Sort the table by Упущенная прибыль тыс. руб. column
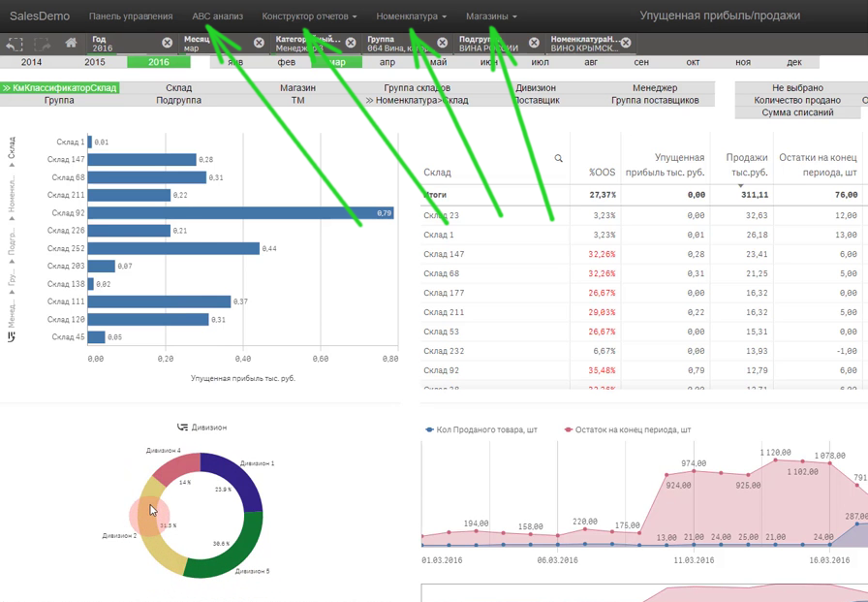The width and height of the screenshot is (868, 602). coord(666,165)
